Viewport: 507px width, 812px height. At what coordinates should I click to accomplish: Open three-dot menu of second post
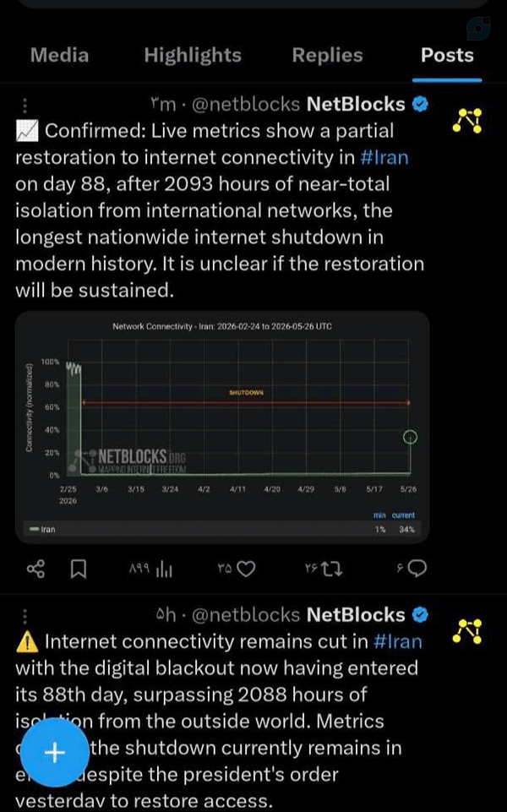(x=25, y=616)
